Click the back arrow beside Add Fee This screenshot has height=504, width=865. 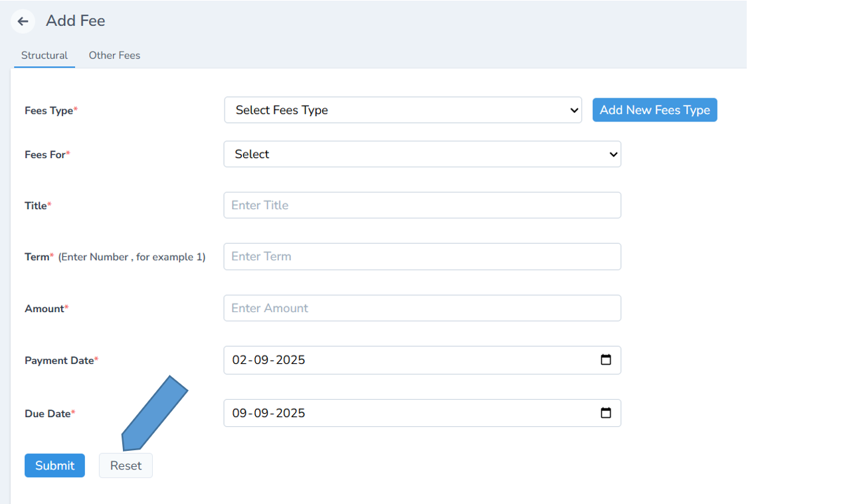pos(23,21)
